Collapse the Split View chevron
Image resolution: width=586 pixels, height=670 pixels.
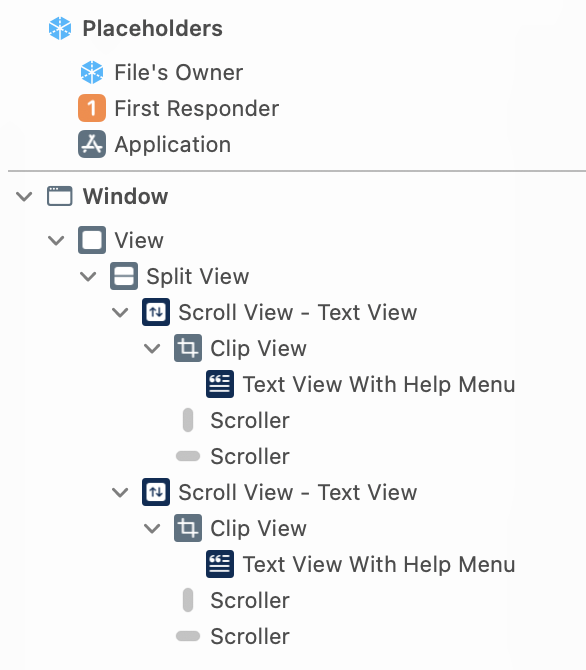coord(88,276)
